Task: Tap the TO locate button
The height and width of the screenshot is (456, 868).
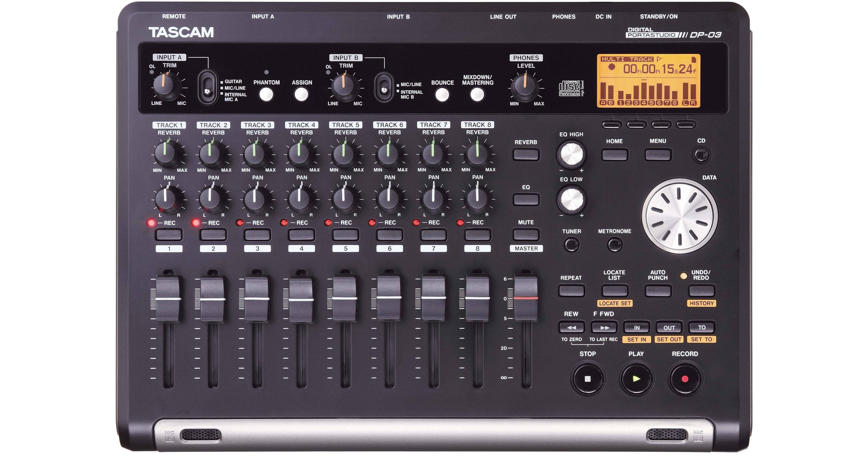Action: 702,327
